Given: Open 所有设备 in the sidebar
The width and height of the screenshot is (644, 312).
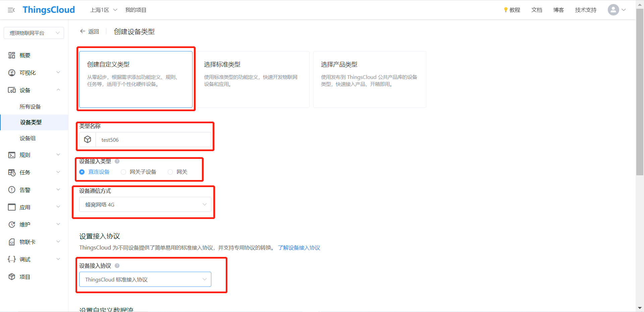Looking at the screenshot, I should click(30, 107).
